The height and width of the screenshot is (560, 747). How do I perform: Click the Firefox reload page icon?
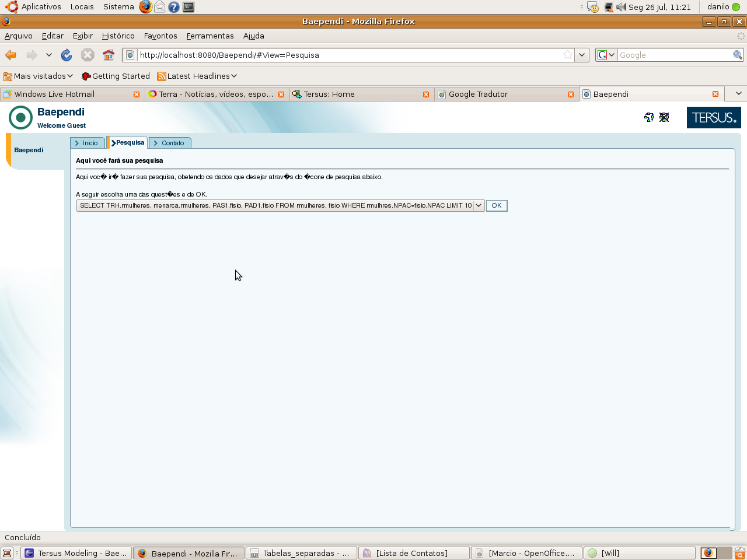click(67, 55)
